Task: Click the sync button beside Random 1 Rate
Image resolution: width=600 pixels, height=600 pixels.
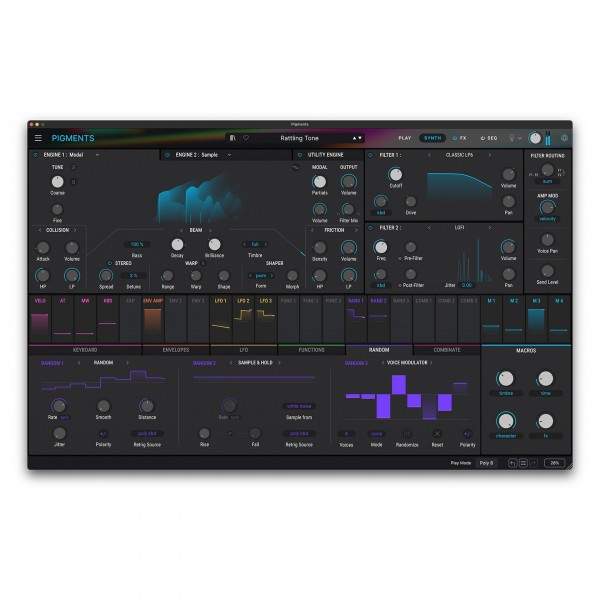Action: point(65,417)
